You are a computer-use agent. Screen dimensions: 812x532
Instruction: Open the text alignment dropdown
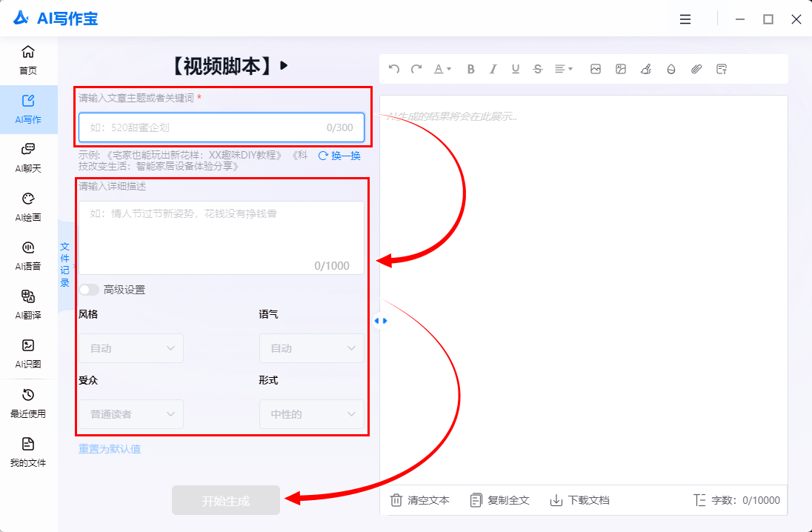[564, 69]
